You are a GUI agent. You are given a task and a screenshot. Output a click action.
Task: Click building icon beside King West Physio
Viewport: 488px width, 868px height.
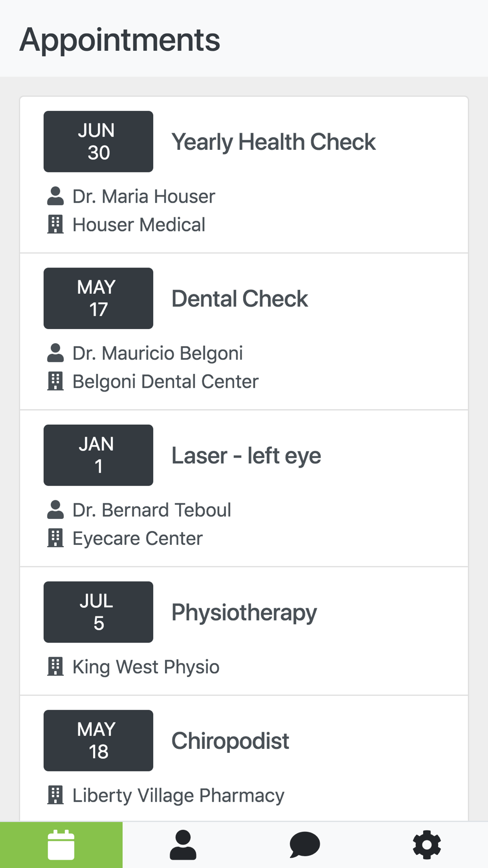56,666
